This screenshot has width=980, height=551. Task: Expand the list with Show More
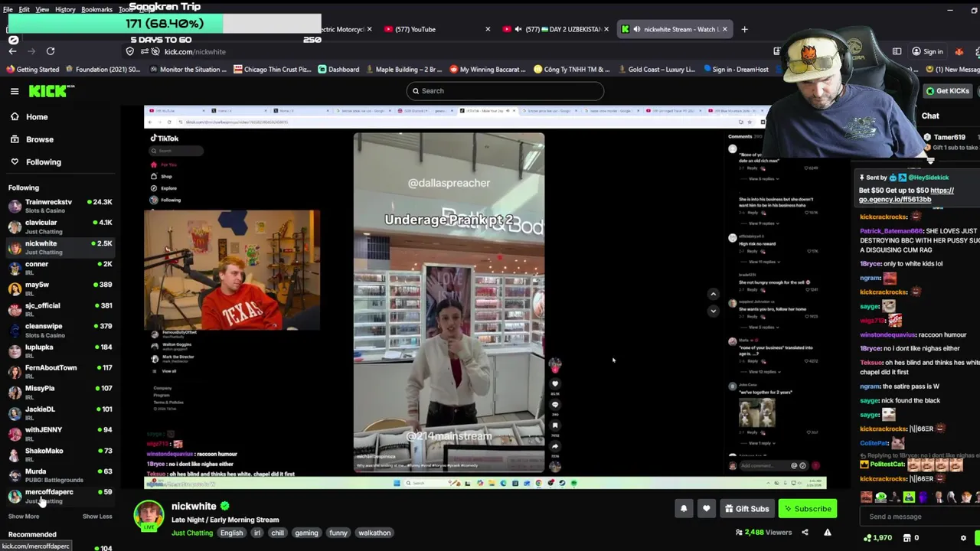coord(23,517)
